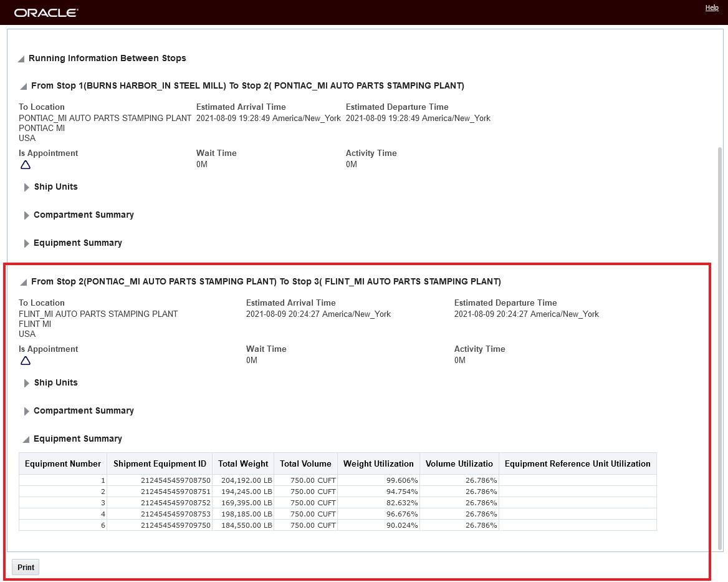Click total weight 198,185.00 LB cell
728x582 pixels.
(243, 514)
